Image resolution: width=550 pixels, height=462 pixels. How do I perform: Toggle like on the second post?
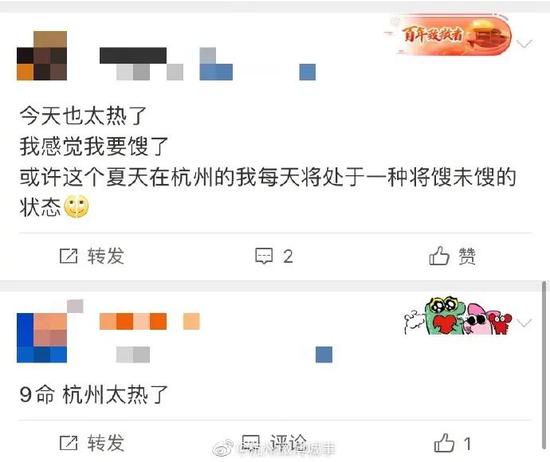click(x=444, y=443)
